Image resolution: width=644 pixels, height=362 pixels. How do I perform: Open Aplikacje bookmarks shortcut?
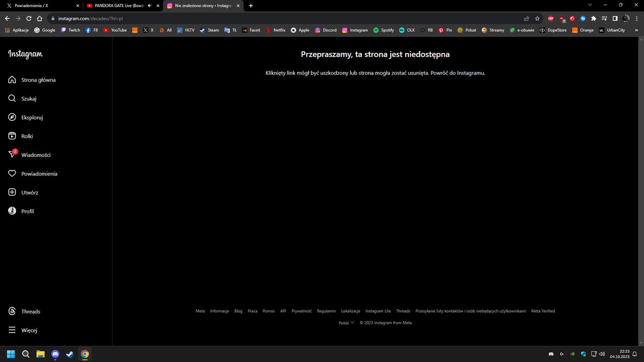17,30
